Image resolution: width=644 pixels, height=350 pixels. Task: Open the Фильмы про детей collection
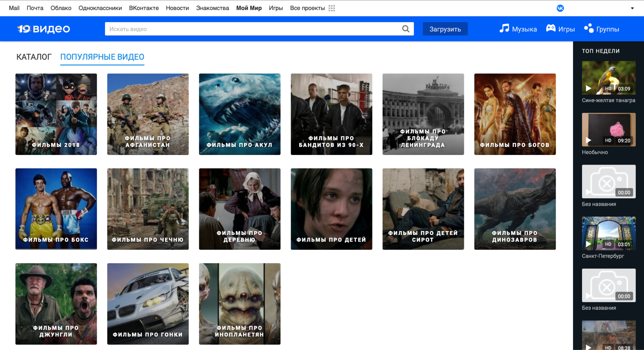coord(331,209)
